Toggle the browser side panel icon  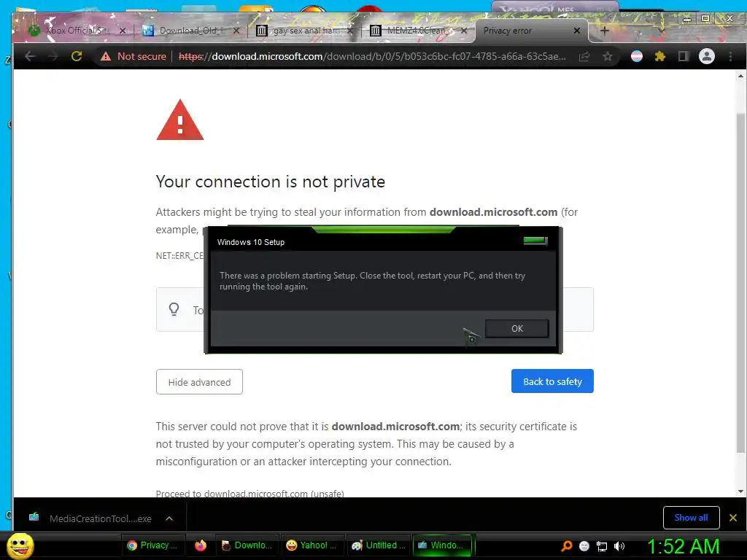coord(683,56)
